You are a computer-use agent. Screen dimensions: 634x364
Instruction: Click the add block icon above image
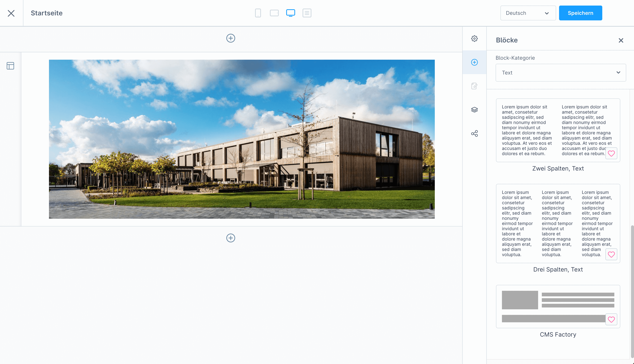(x=231, y=38)
